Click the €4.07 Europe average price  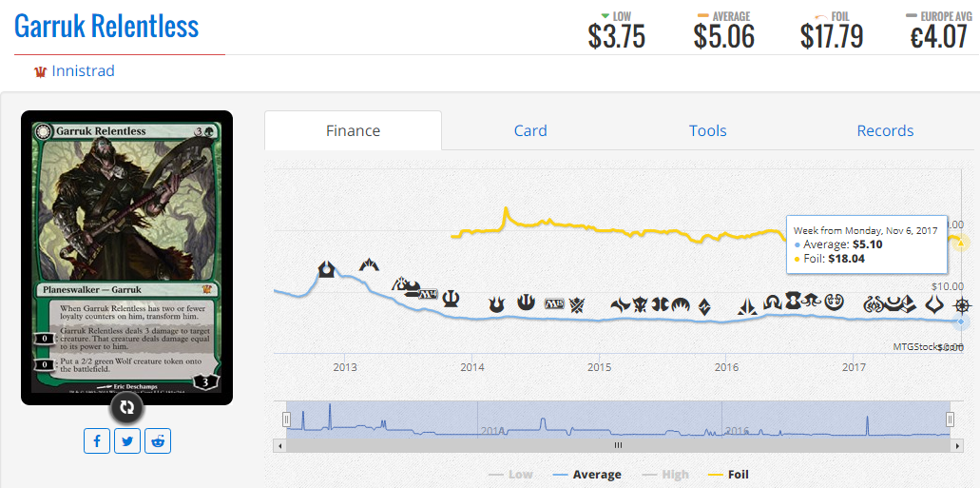pos(938,37)
